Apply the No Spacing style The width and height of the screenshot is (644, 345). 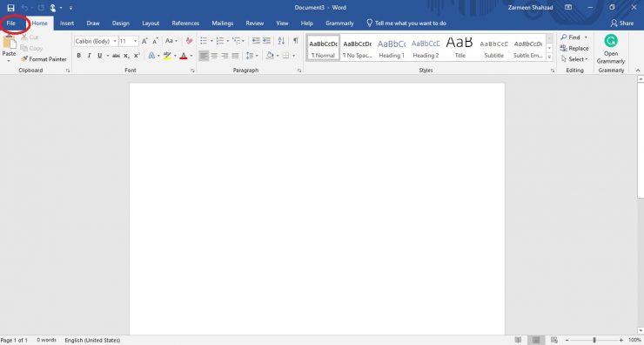tap(358, 48)
